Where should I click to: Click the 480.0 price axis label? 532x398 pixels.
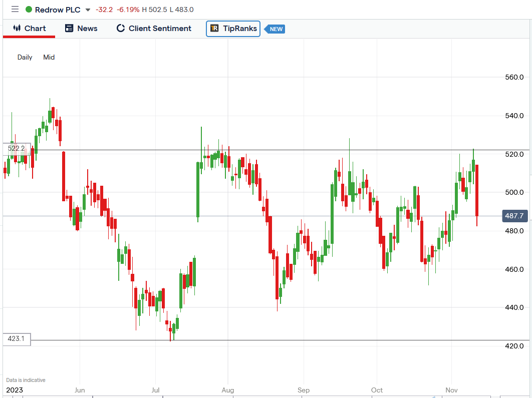click(514, 231)
